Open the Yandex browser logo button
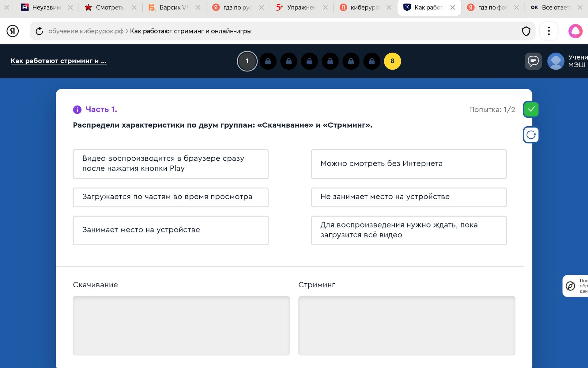Viewport: 588px width, 368px height. 13,31
